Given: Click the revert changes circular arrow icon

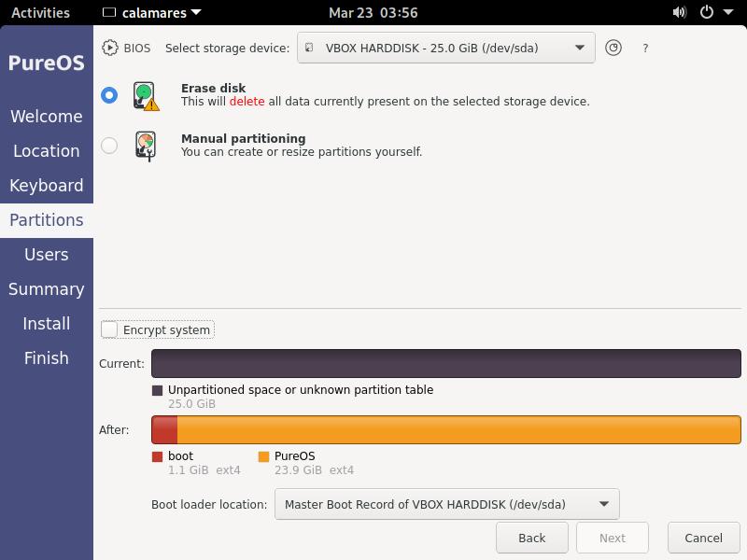Looking at the screenshot, I should [x=613, y=48].
